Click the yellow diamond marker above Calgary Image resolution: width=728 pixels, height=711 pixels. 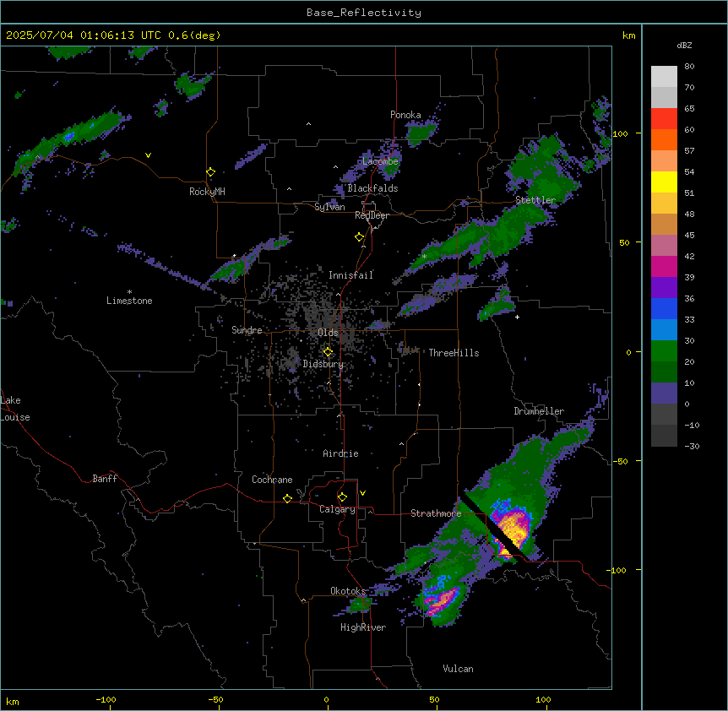click(x=342, y=497)
